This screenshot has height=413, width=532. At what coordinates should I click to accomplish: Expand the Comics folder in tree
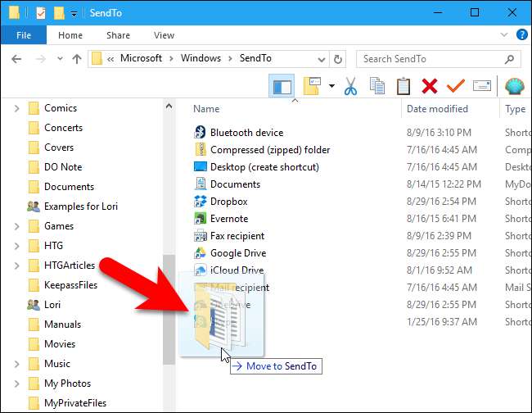[x=17, y=108]
